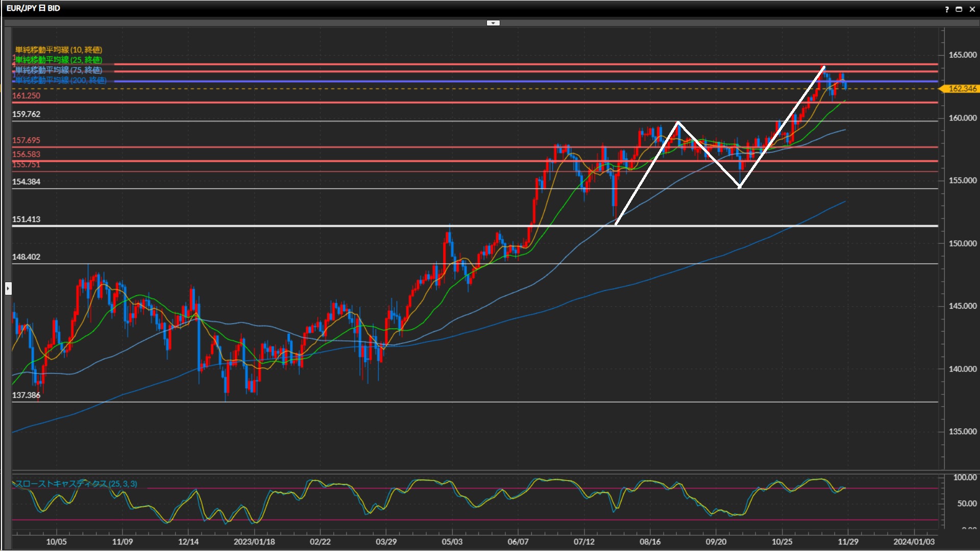This screenshot has height=551, width=980.
Task: Select the 200-period moving average label
Action: (61, 80)
